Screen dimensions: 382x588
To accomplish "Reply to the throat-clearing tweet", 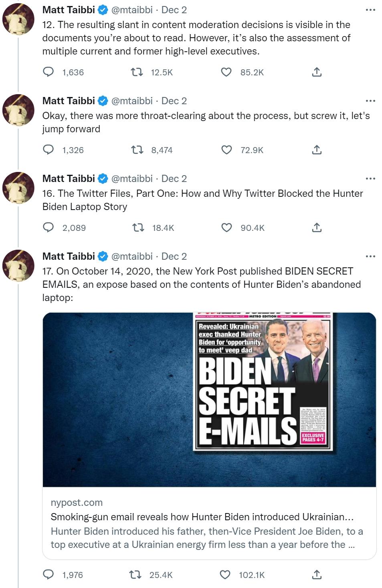I will tap(49, 150).
